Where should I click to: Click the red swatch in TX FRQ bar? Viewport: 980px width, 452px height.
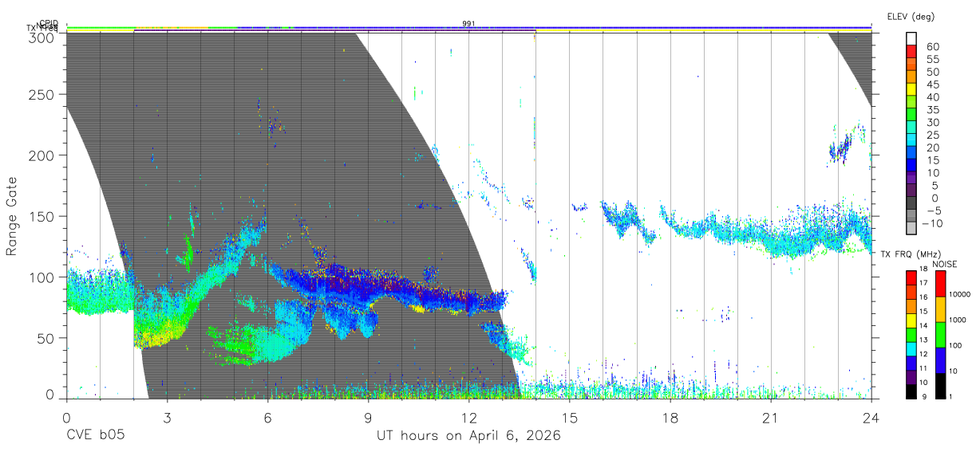(911, 277)
